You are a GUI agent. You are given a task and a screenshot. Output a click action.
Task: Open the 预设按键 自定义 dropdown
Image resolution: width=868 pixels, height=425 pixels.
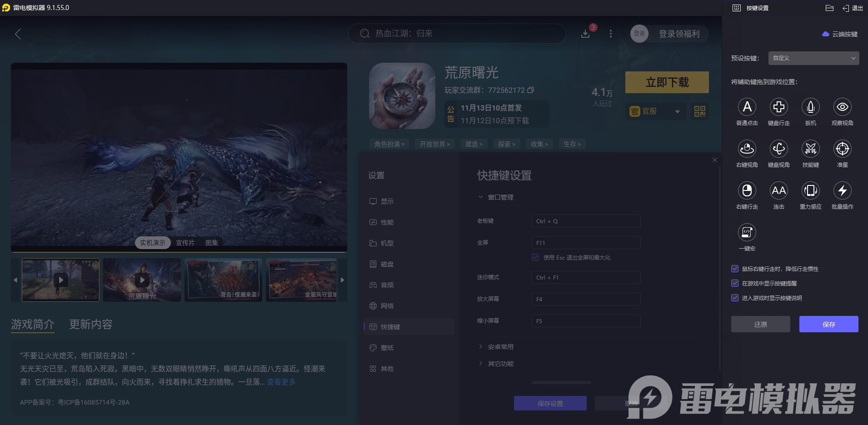click(x=813, y=58)
